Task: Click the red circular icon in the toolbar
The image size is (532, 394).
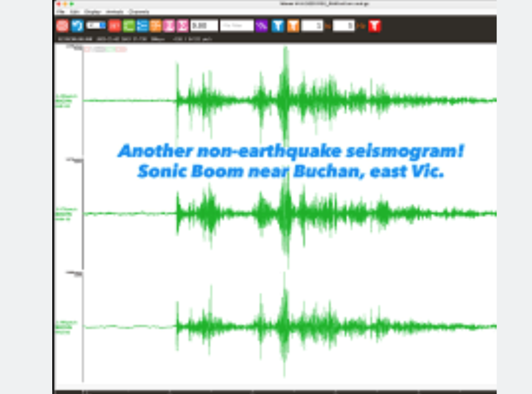Action: [x=62, y=26]
